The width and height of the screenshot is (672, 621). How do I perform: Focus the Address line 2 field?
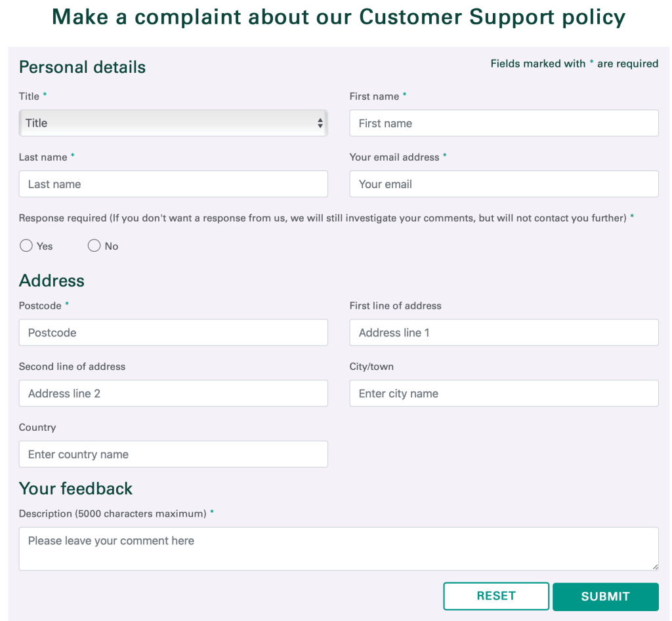point(173,393)
